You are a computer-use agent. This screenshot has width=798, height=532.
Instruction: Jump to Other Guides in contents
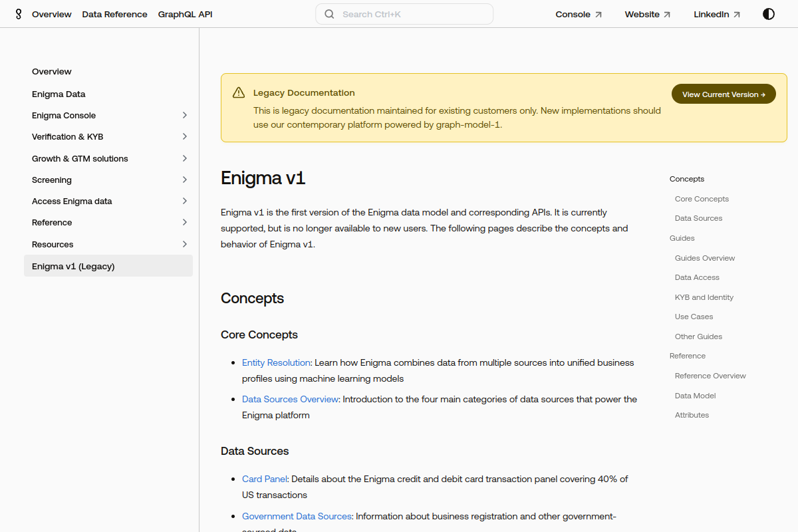point(698,336)
